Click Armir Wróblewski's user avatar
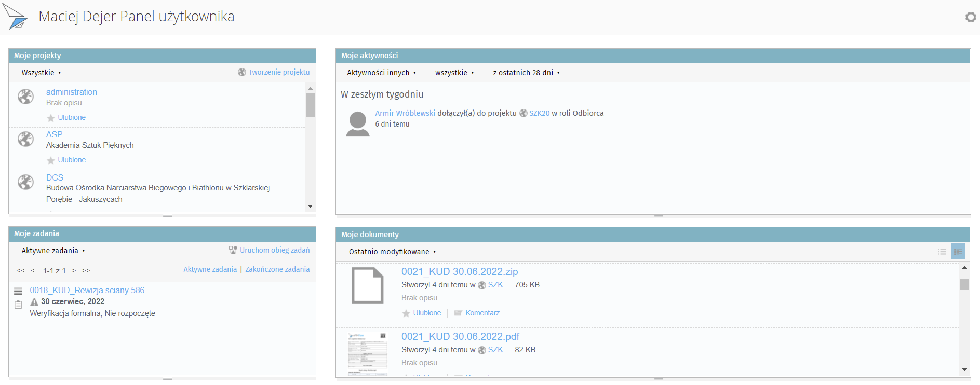The height and width of the screenshot is (385, 980). 357,123
